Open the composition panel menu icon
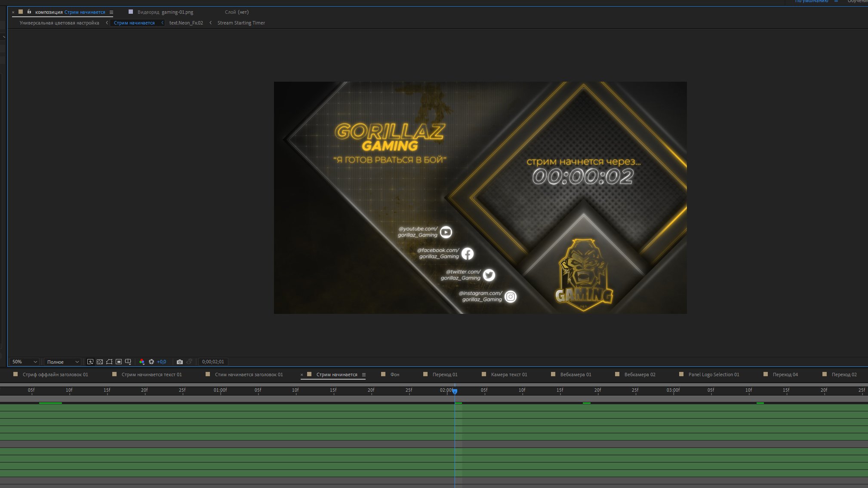The image size is (868, 488). pyautogui.click(x=111, y=12)
